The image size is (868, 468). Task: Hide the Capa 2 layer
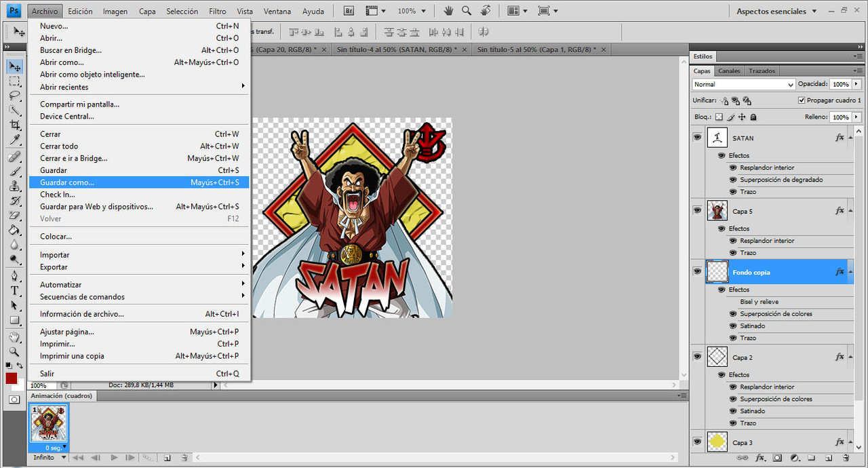[x=697, y=356]
